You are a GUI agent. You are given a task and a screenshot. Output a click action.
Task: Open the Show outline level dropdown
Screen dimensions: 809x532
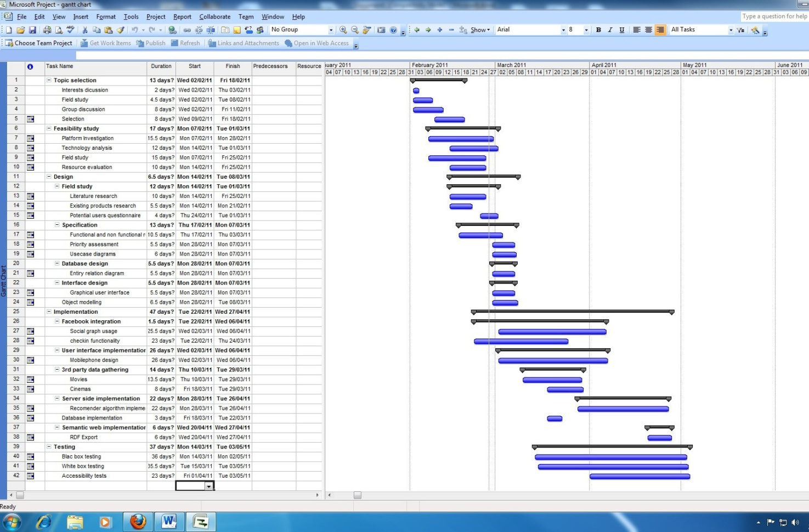480,30
